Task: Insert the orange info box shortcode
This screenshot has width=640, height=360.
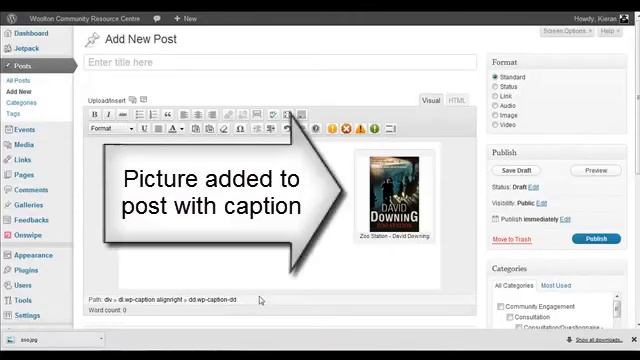Action: [332, 129]
